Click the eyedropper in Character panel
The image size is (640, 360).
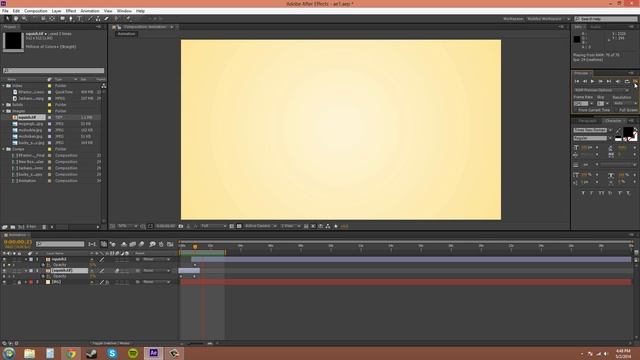(618, 131)
